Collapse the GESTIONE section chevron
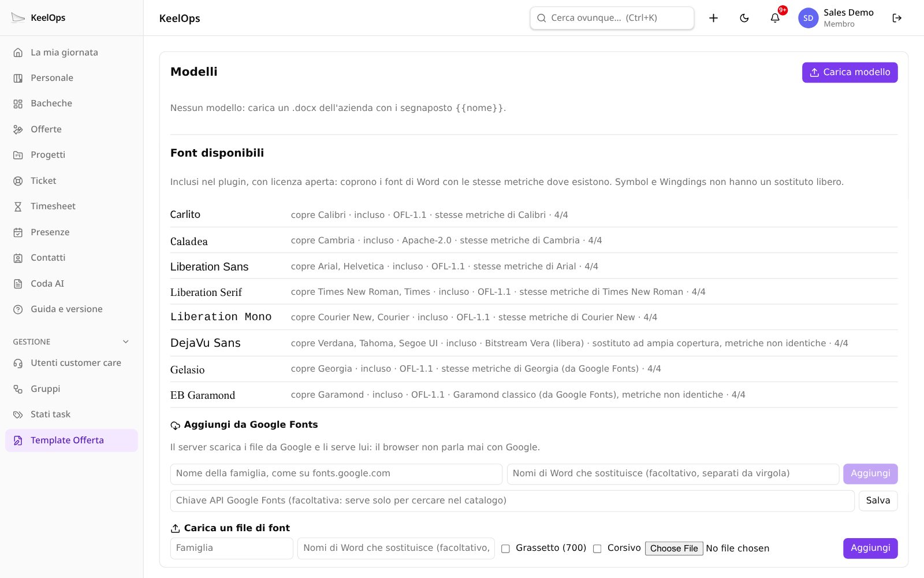 point(126,342)
